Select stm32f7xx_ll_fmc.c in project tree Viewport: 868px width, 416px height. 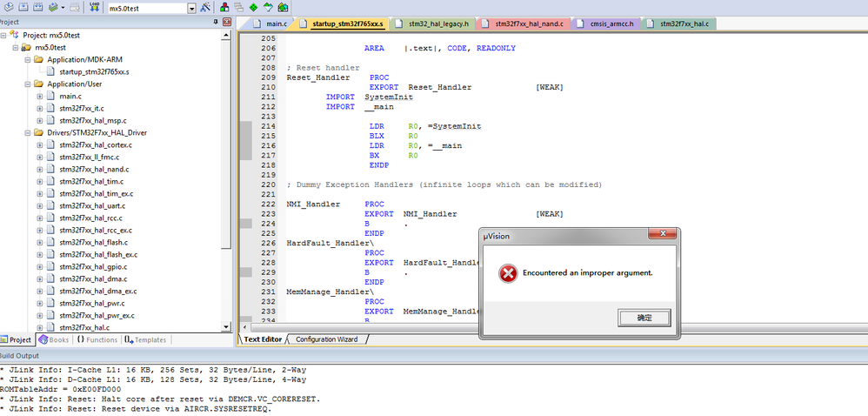[x=89, y=157]
